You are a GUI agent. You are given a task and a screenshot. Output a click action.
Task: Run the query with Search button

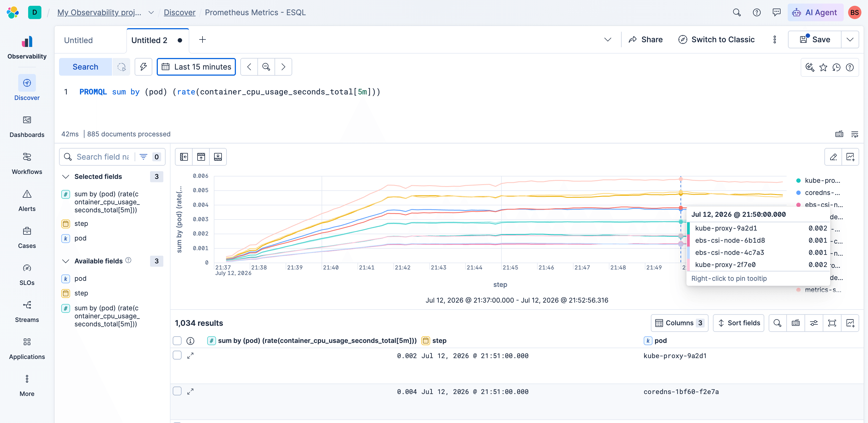[86, 67]
